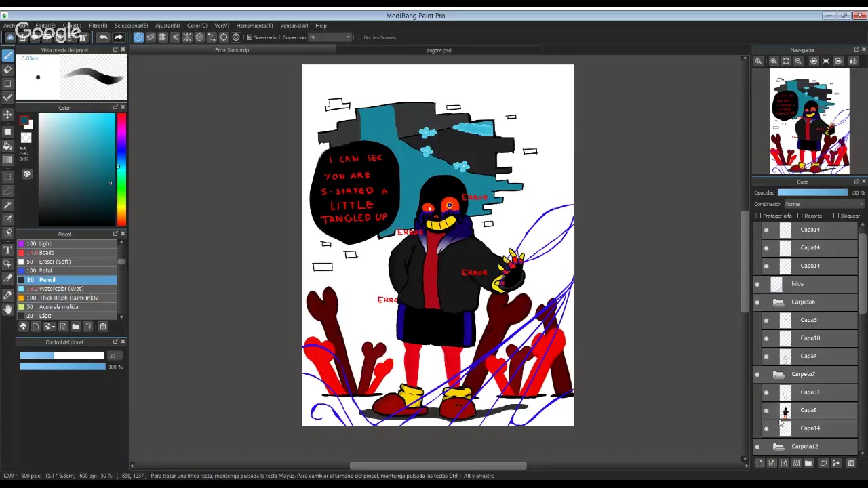The image size is (868, 488).
Task: Open the Ventana(W) menu
Action: coord(294,26)
